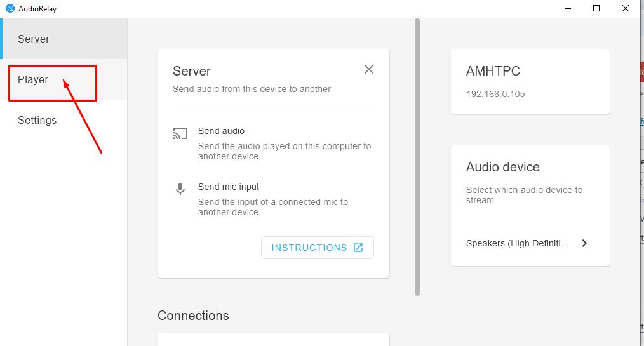The height and width of the screenshot is (346, 644).
Task: Click the AMHTPC computer name
Action: click(493, 72)
